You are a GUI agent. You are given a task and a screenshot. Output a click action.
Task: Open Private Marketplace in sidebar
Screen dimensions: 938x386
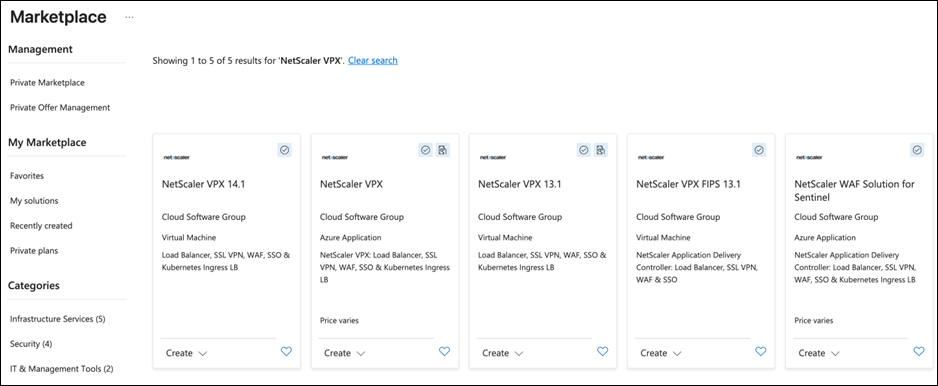(47, 83)
